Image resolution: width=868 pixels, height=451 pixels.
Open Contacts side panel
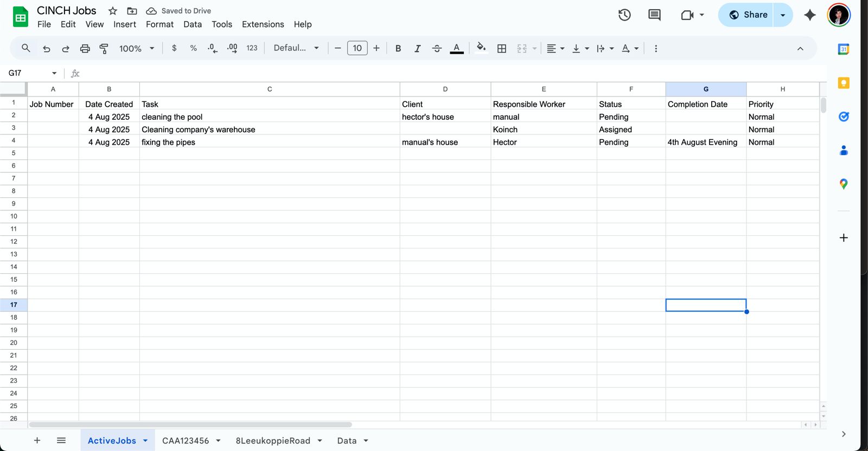[x=844, y=150]
